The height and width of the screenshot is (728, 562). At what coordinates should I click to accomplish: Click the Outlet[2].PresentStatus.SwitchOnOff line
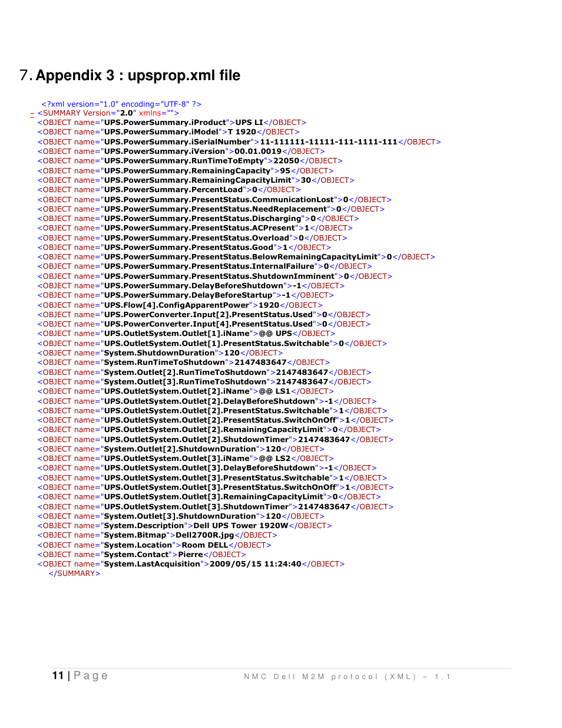216,420
